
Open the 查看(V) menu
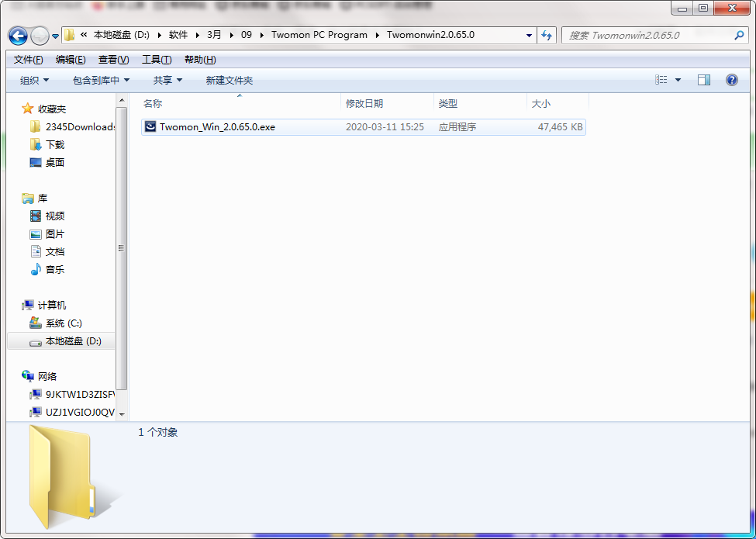click(x=114, y=59)
